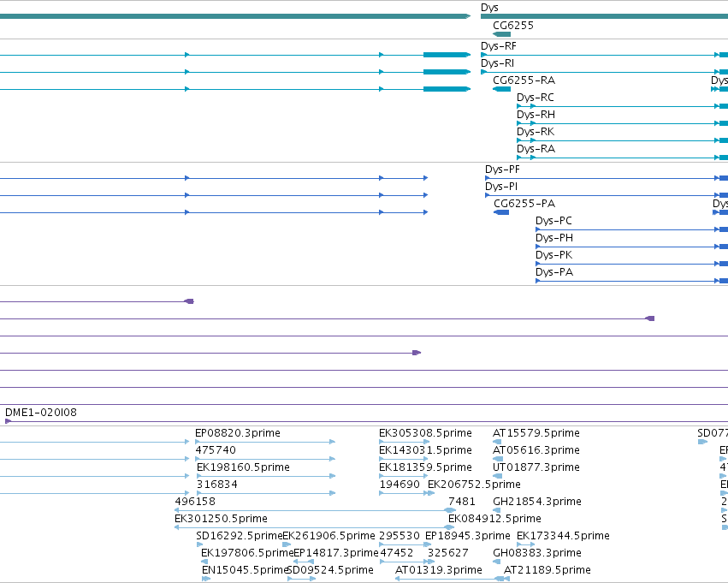This screenshot has width=728, height=583.
Task: Select EST feature 7481
Action: [x=461, y=503]
